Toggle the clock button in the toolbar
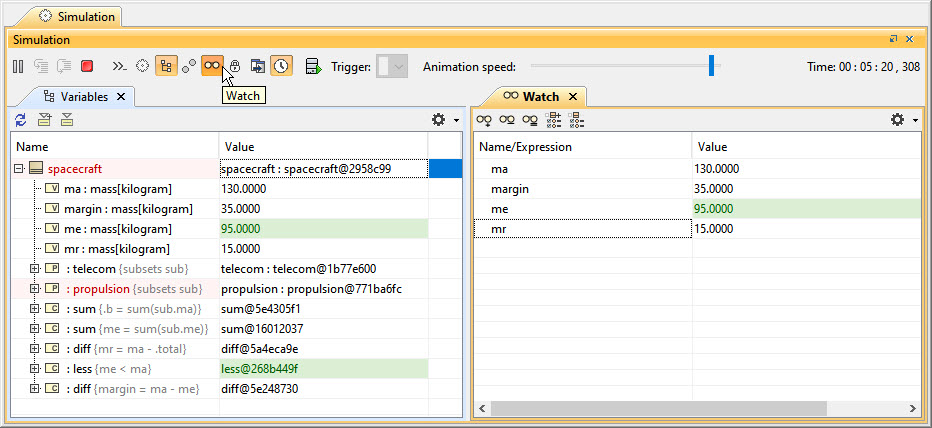The height and width of the screenshot is (428, 932). coord(282,66)
